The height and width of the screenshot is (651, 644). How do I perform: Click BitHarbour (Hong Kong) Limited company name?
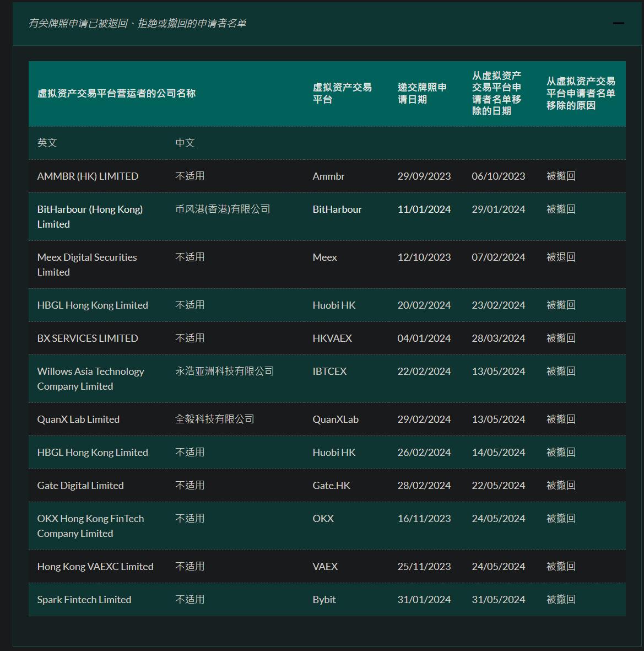pyautogui.click(x=90, y=217)
